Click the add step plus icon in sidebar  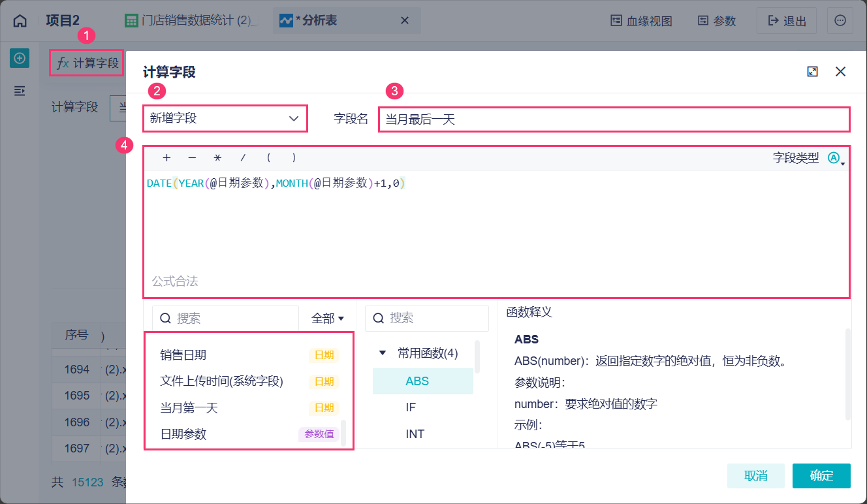tap(20, 58)
